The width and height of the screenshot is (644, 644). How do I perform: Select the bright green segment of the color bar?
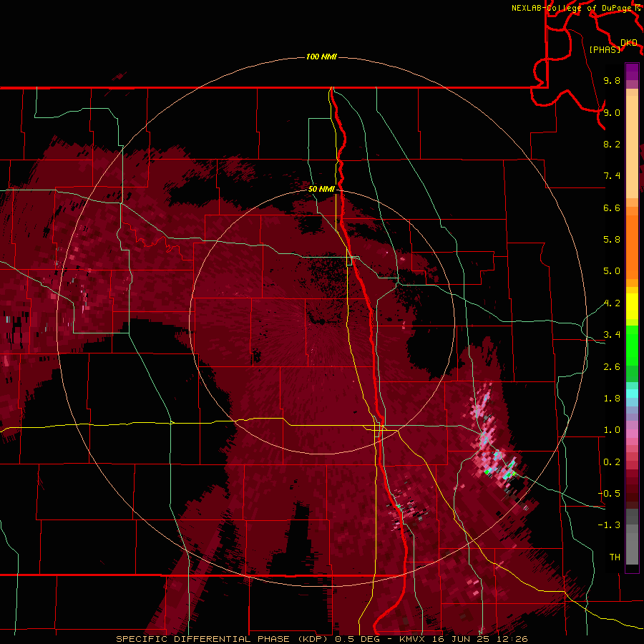(632, 346)
